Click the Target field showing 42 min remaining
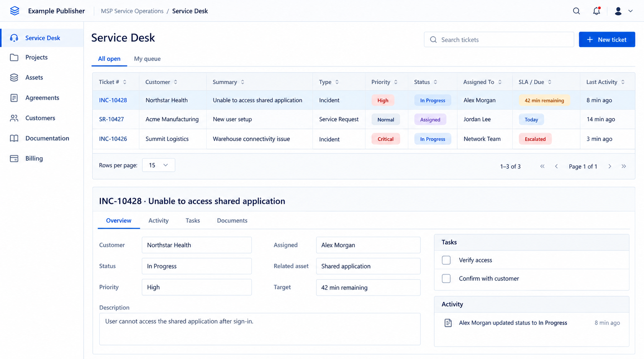Image resolution: width=644 pixels, height=359 pixels. coord(368,288)
